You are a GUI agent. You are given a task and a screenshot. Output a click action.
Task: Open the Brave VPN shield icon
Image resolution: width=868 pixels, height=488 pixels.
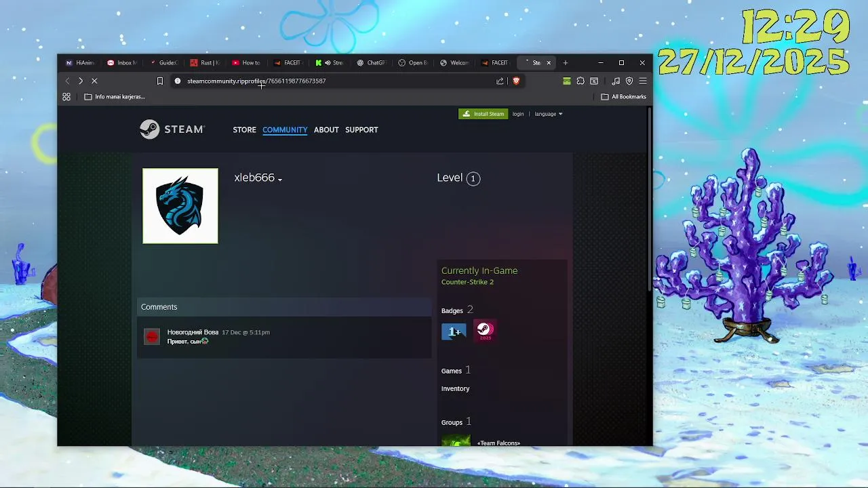[x=629, y=81]
